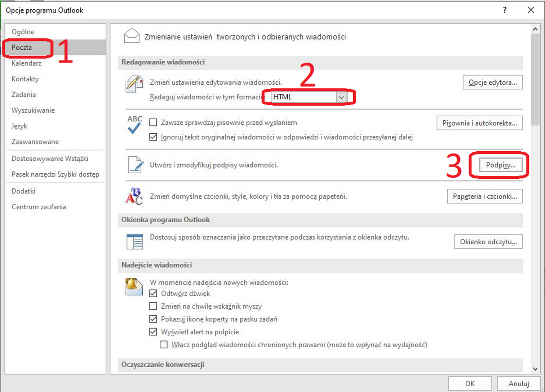The image size is (545, 392).
Task: Toggle the Odtwórz dźwięk checkbox
Action: (153, 293)
